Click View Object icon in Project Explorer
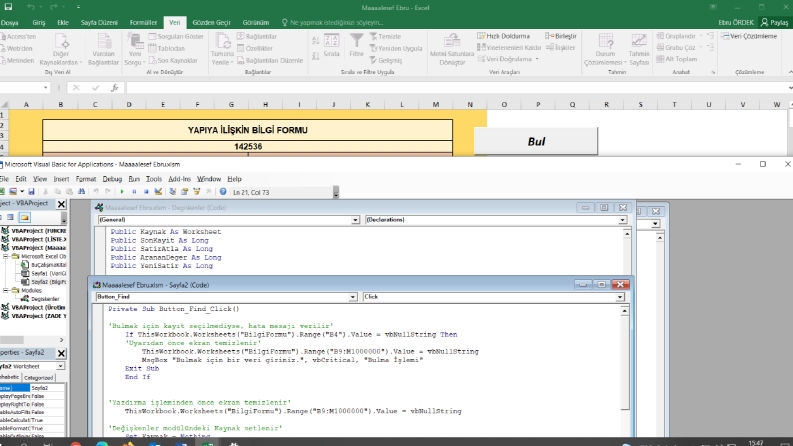793x446 pixels. click(10, 217)
